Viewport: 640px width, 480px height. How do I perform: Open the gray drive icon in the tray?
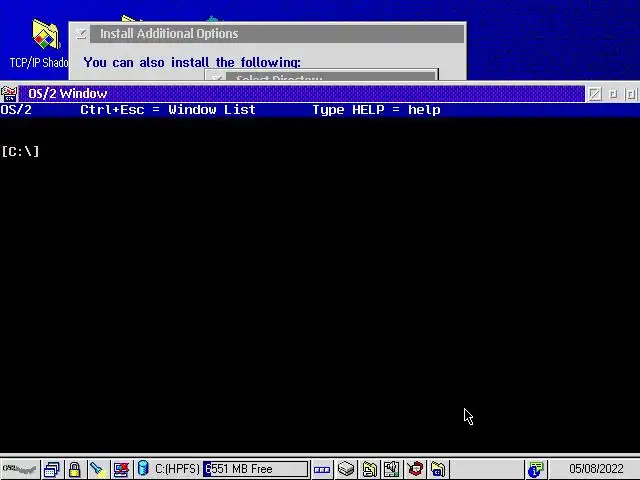click(346, 469)
